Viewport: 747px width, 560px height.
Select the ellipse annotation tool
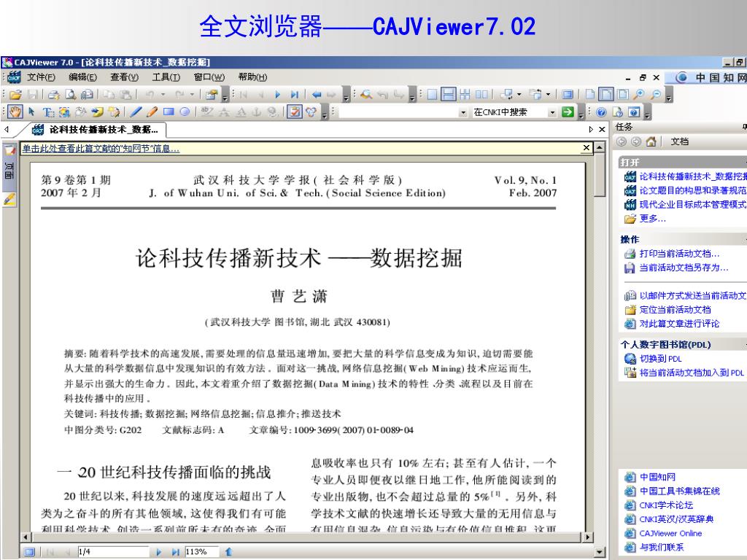(x=185, y=112)
